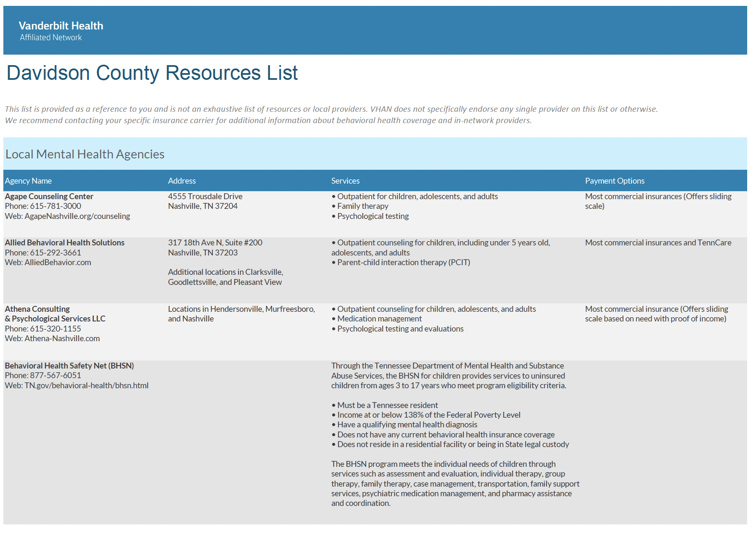Click Through the Tennessee Department of Mental Health
Image resolution: width=756 pixels, height=537 pixels.
449,376
